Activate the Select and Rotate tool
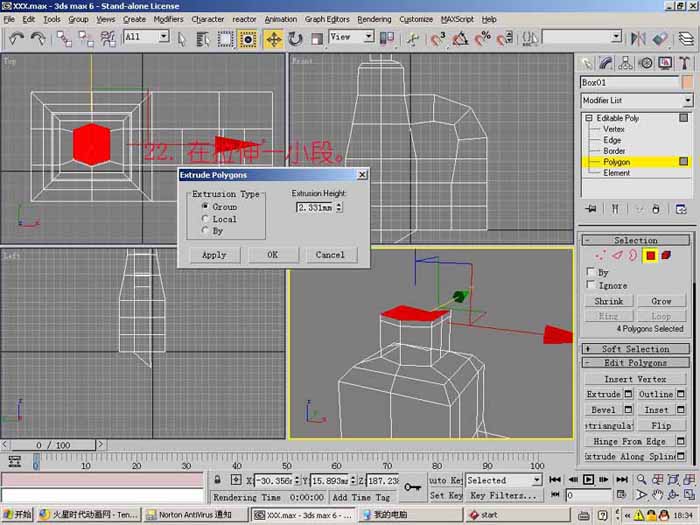The width and height of the screenshot is (700, 525). point(295,39)
